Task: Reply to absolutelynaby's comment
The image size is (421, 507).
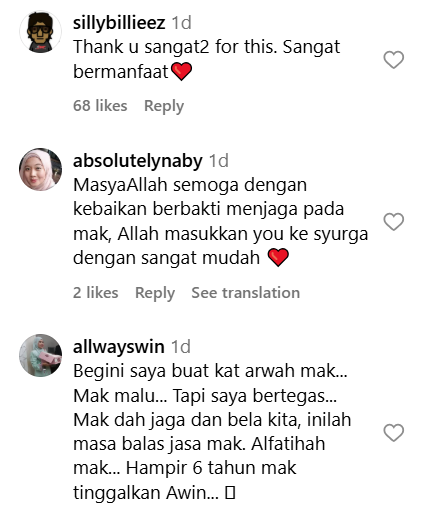Action: (155, 293)
